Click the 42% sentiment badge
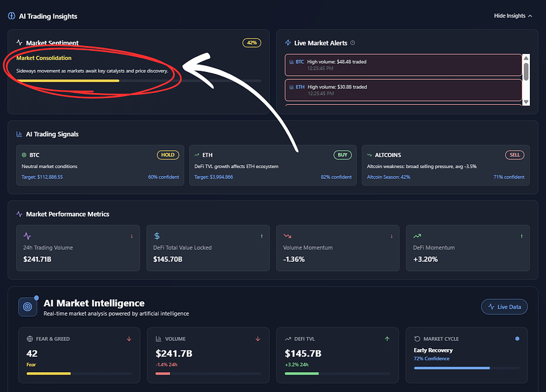 click(x=252, y=43)
